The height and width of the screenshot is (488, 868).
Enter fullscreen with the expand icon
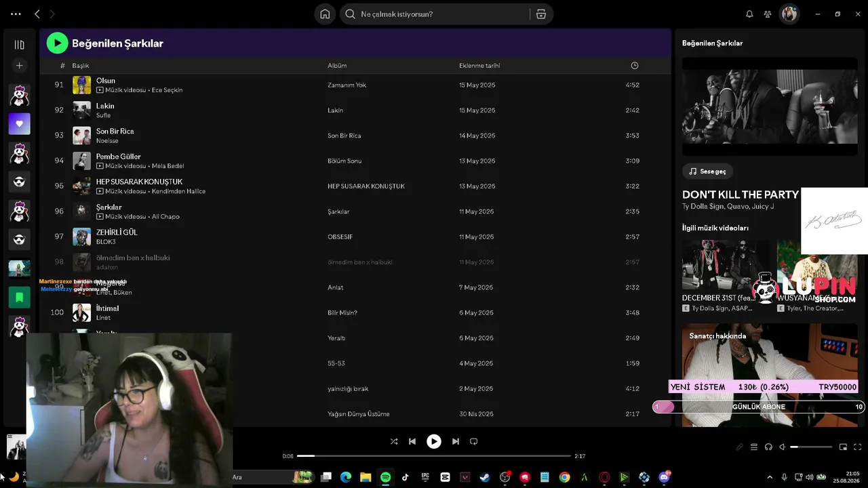point(858,447)
